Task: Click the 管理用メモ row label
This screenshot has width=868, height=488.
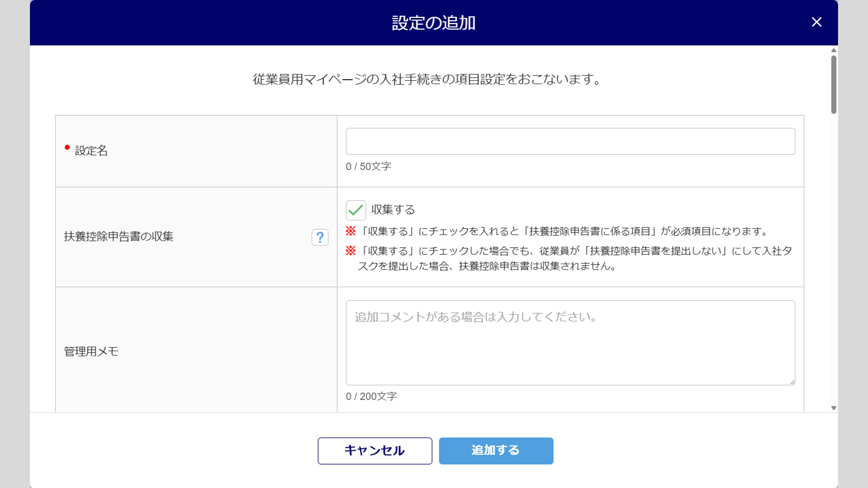Action: (x=91, y=351)
